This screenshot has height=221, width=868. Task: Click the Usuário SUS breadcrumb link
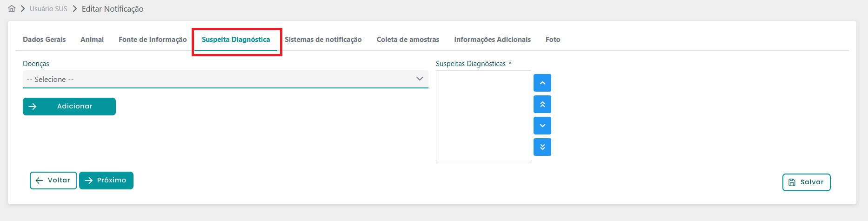tap(48, 9)
